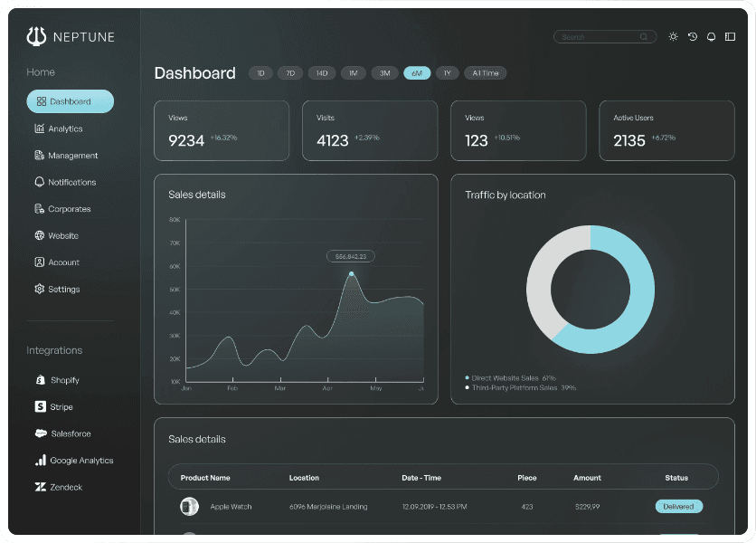The image size is (756, 543).
Task: Go to Corporates in sidebar
Action: pyautogui.click(x=70, y=209)
